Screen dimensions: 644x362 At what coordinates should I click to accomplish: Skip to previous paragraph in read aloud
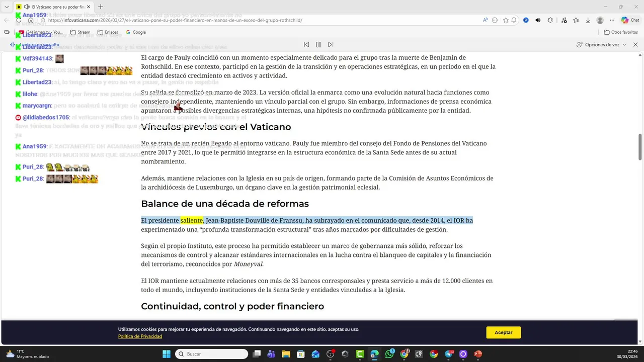(x=306, y=45)
